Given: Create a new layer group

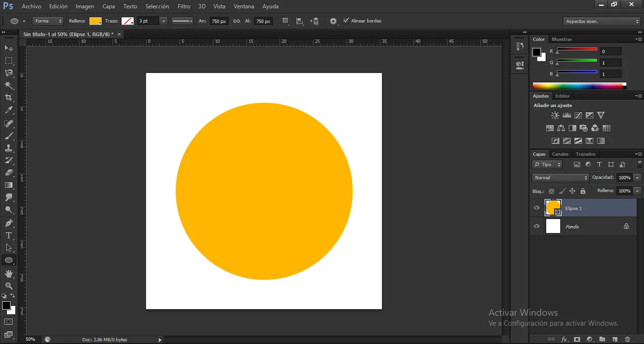Looking at the screenshot, I should click(602, 339).
